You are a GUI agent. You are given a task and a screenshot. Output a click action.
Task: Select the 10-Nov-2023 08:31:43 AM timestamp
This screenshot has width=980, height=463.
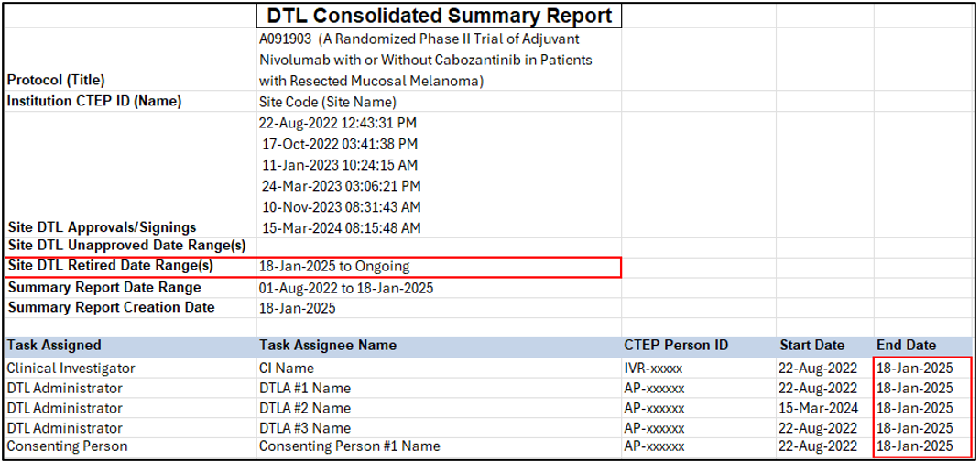(342, 206)
